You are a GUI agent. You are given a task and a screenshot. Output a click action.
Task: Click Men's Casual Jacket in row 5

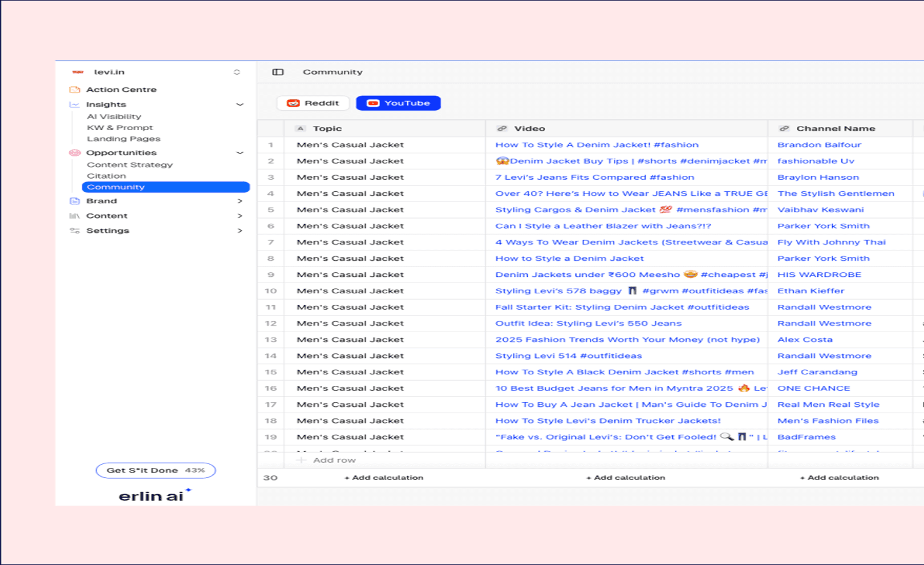coord(350,210)
